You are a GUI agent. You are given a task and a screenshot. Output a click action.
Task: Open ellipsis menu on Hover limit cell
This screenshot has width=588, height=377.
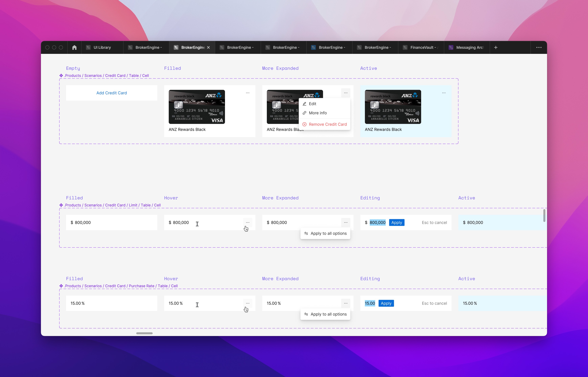coord(247,222)
